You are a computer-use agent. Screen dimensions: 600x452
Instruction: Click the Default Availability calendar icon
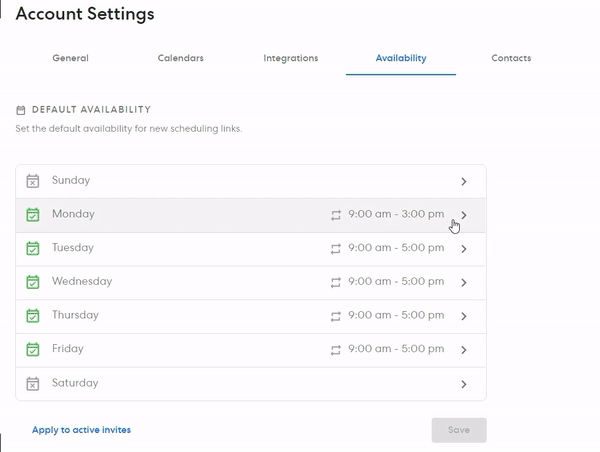[21, 110]
